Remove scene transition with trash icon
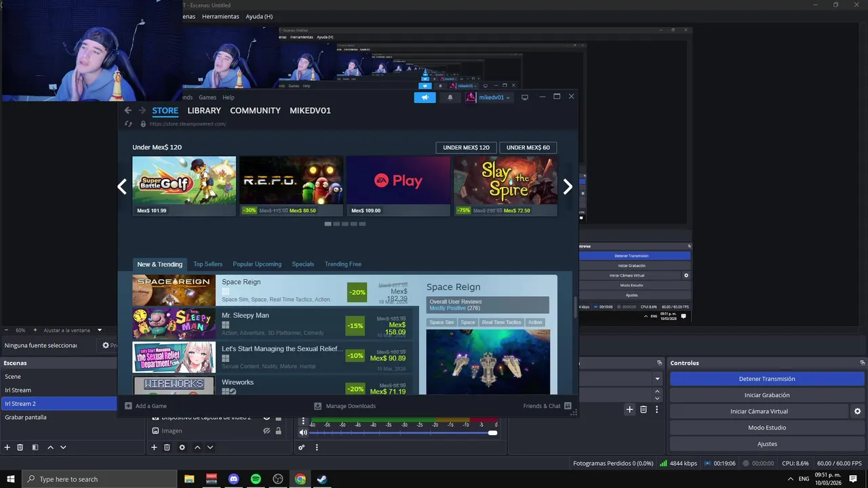Viewport: 868px width, 488px height. (x=644, y=409)
